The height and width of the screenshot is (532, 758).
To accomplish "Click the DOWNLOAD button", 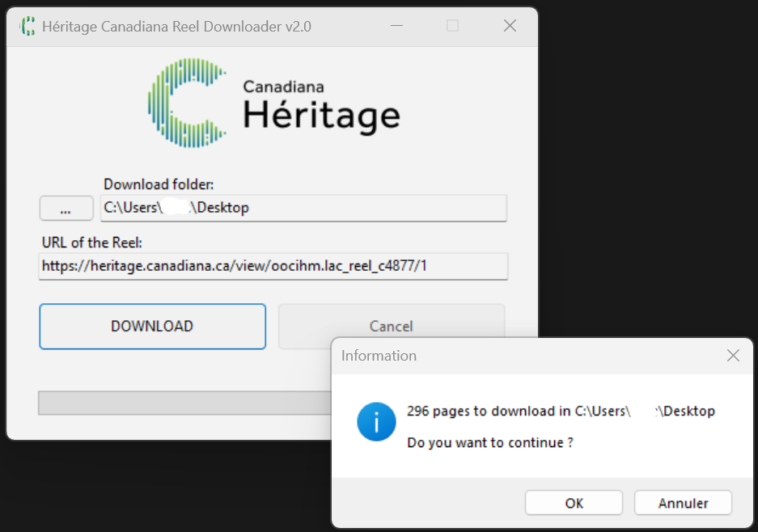I will (x=152, y=326).
